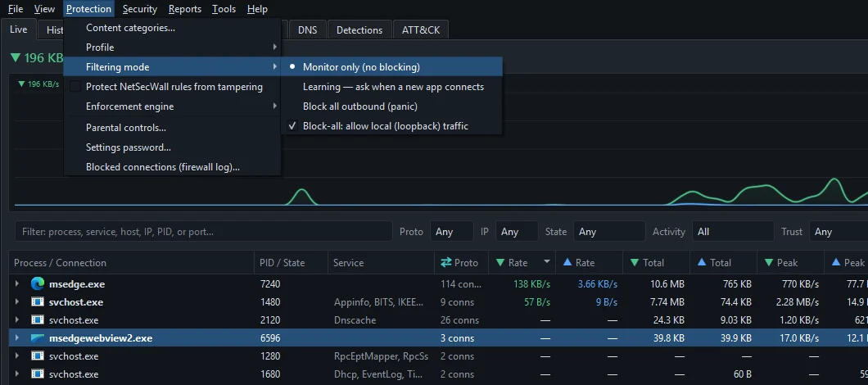The image size is (868, 385).
Task: Open the Filtering mode submenu
Action: 172,67
